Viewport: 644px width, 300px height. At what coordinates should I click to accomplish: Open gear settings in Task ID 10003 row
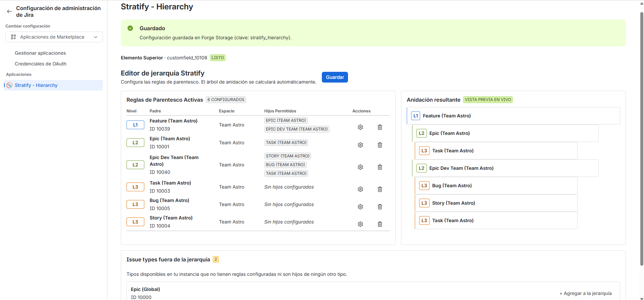pos(360,189)
